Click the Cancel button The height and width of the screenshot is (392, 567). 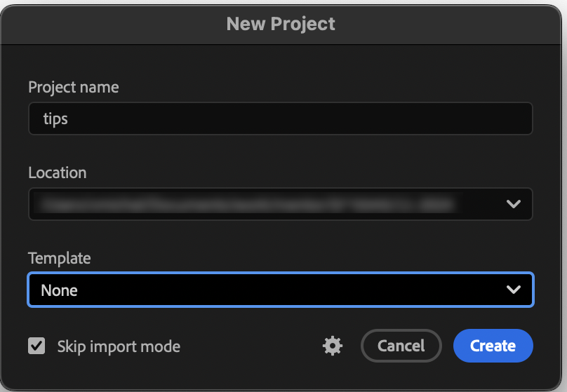pyautogui.click(x=401, y=346)
